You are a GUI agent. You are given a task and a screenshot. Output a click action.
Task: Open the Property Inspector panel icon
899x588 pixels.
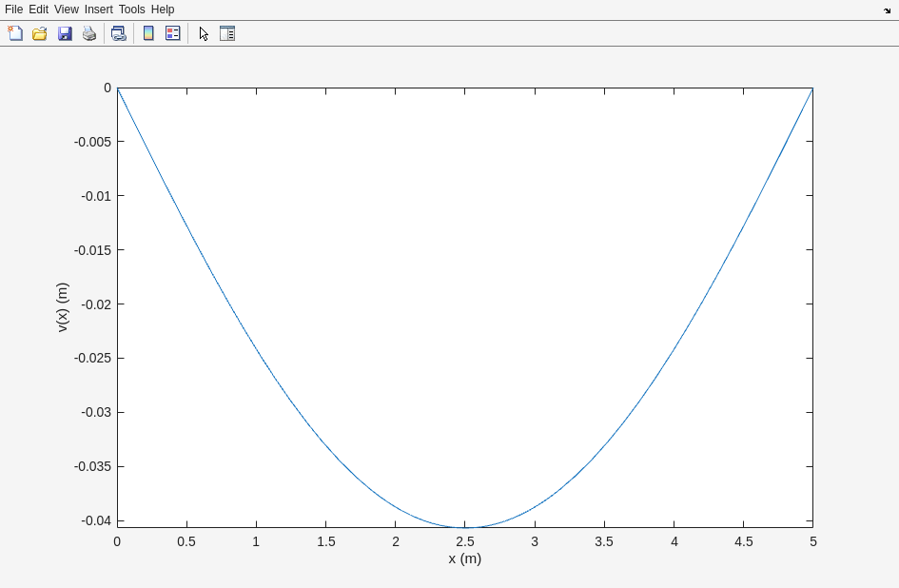click(x=227, y=33)
